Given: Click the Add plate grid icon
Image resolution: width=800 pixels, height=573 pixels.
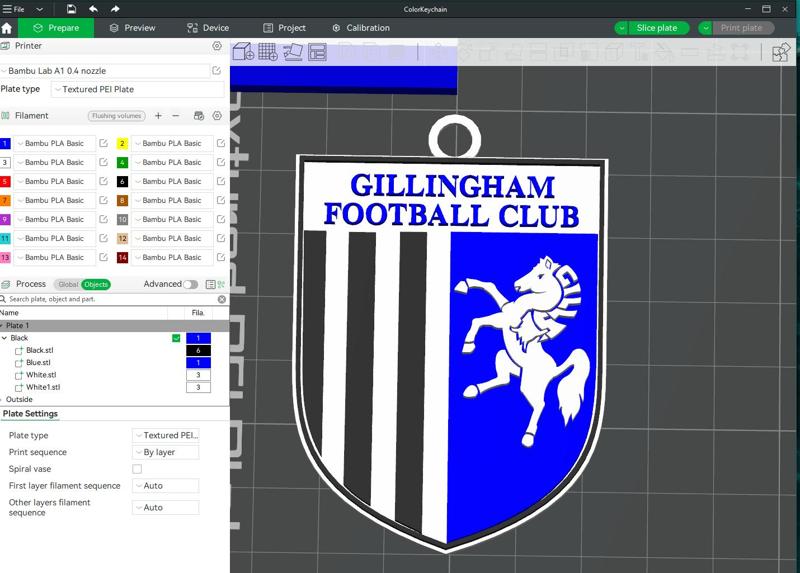Looking at the screenshot, I should [x=268, y=52].
